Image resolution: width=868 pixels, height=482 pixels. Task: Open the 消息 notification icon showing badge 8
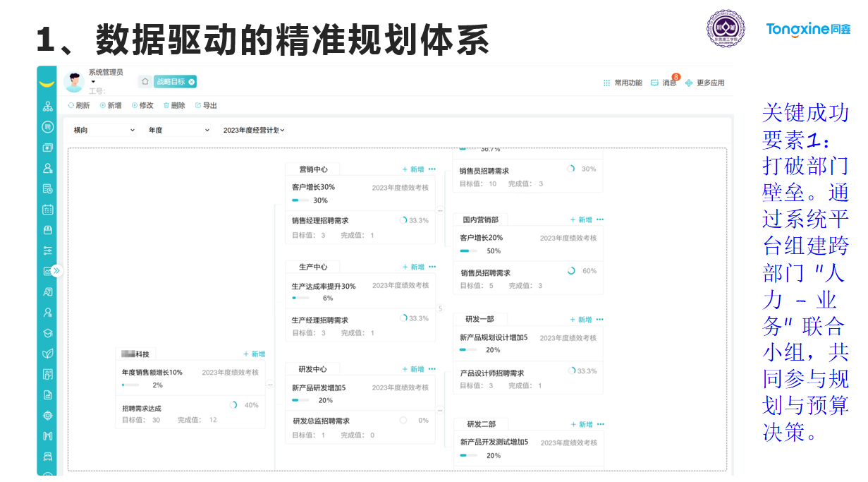654,83
